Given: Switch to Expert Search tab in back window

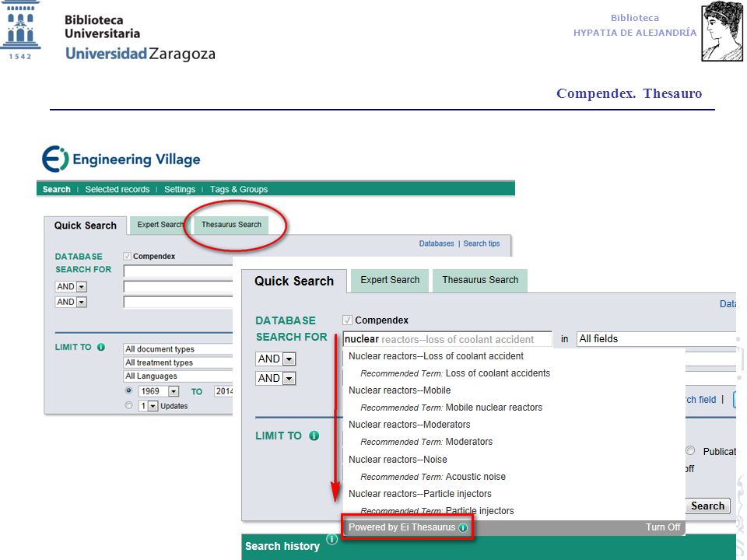Looking at the screenshot, I should [x=160, y=224].
